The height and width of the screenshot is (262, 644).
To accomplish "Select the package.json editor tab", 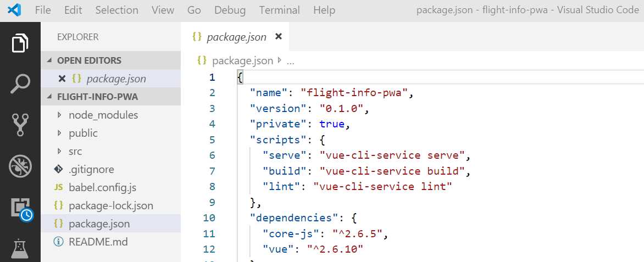I will click(x=235, y=37).
